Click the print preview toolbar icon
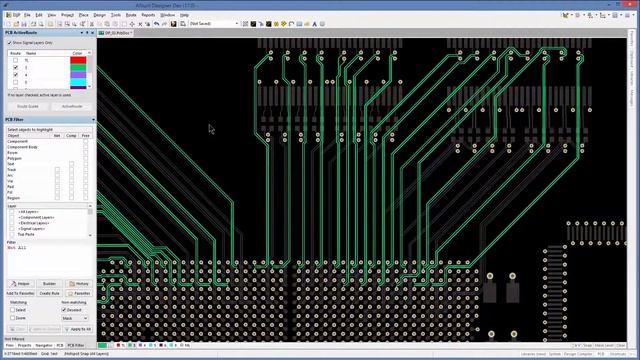 [41, 24]
